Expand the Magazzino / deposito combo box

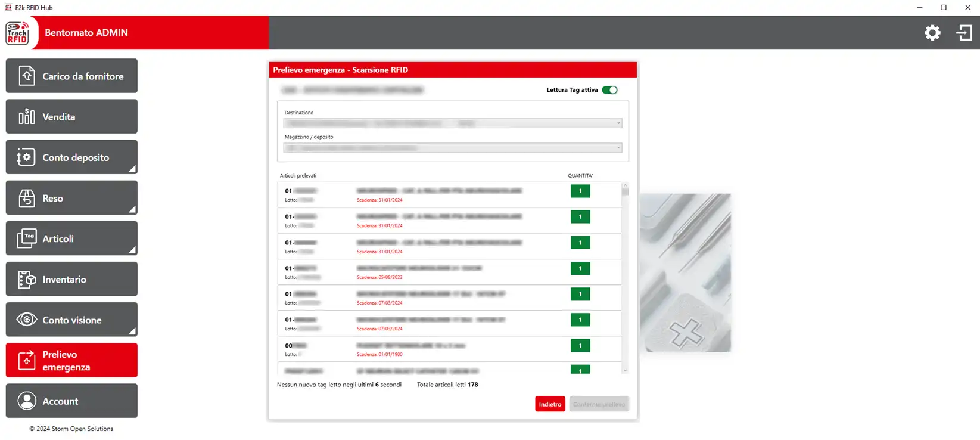(x=453, y=148)
